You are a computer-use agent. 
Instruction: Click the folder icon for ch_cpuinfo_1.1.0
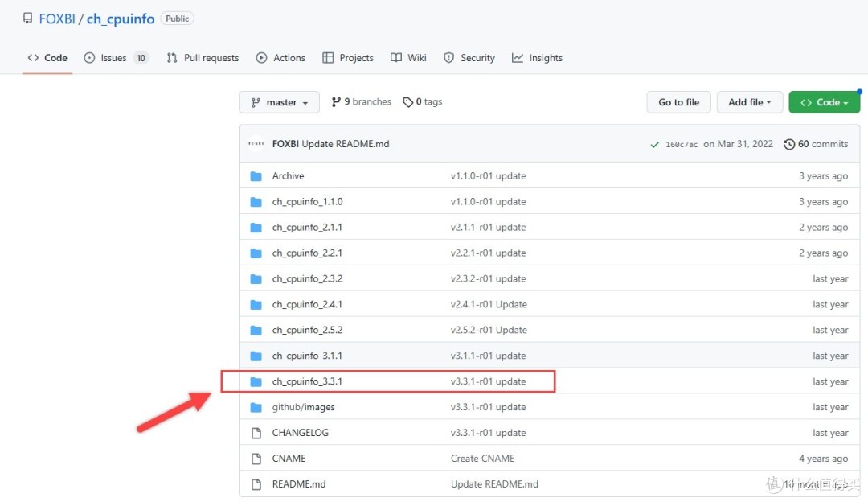point(256,202)
